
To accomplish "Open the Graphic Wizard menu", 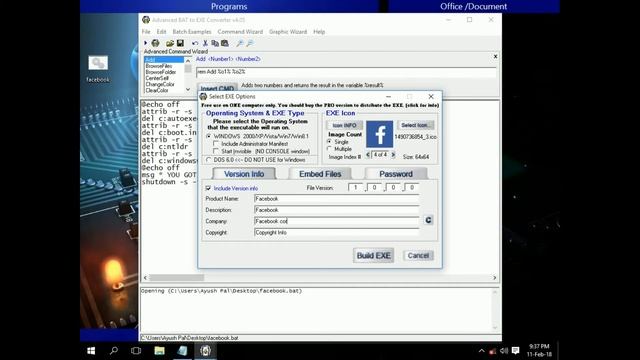I will tap(288, 32).
